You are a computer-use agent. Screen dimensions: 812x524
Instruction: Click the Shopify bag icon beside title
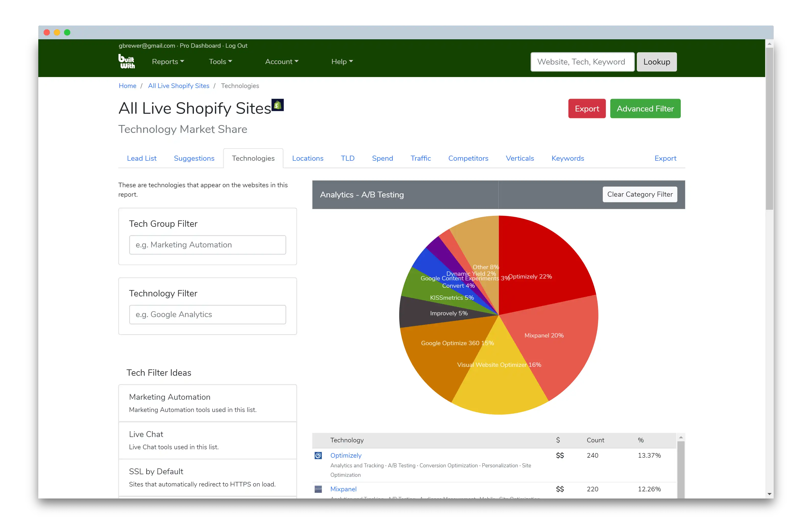coord(278,105)
